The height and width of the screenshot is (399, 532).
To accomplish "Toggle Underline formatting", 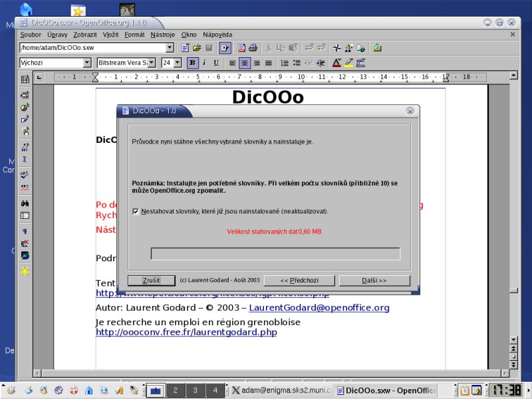I will pyautogui.click(x=217, y=63).
